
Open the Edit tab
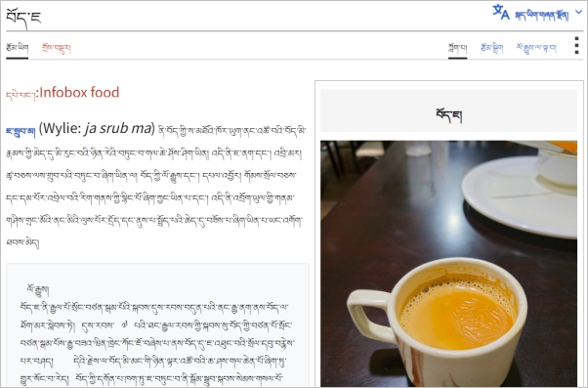point(491,48)
